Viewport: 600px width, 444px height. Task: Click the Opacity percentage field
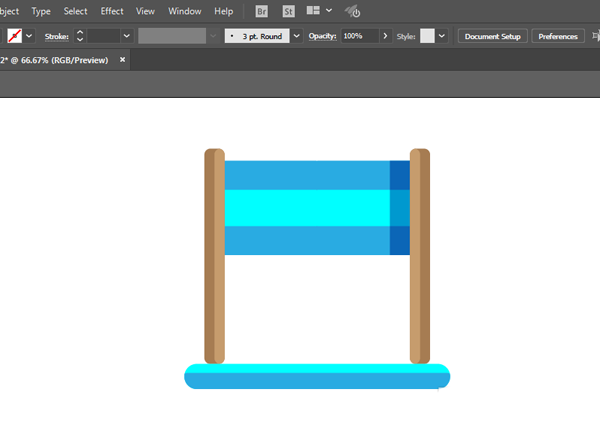359,36
